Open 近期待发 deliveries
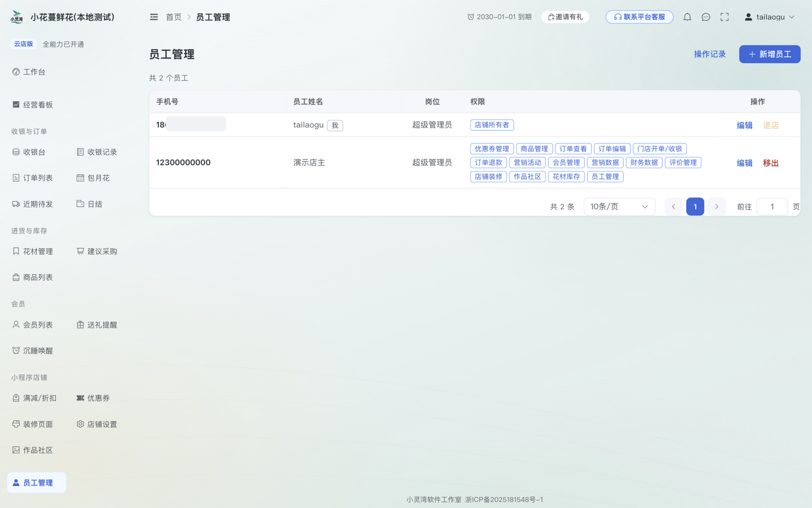 (33, 204)
